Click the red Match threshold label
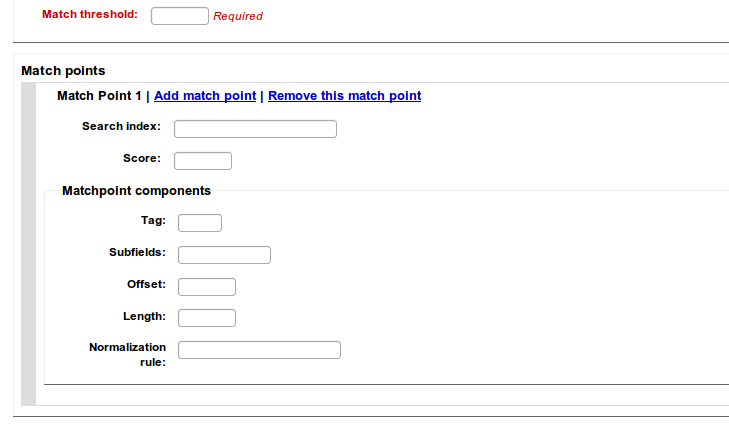729x425 pixels. pos(90,15)
